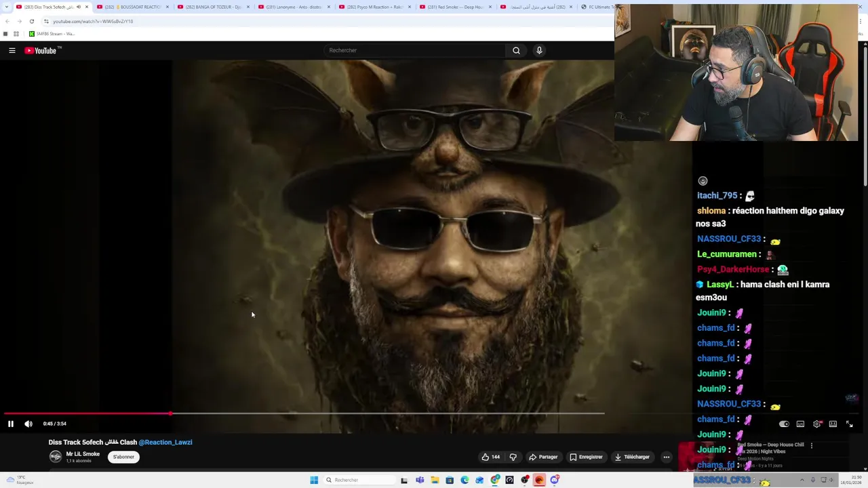This screenshot has height=488, width=868.
Task: Open the Mr LiL Smoke channel avatar
Action: pos(56,457)
